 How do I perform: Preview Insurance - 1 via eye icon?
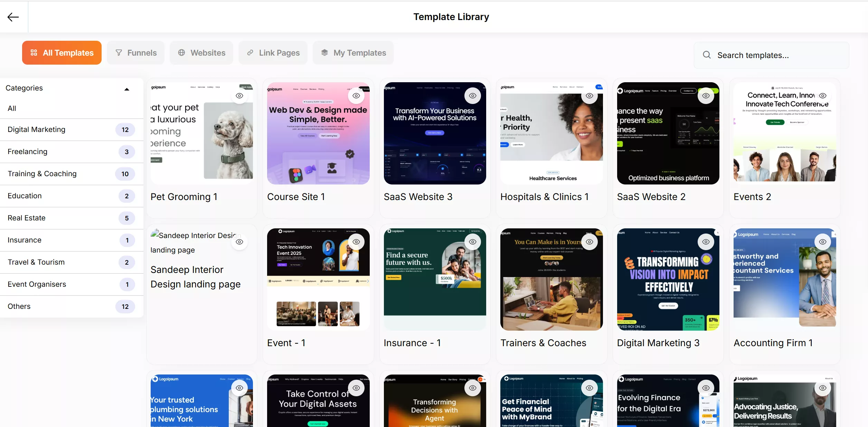point(473,242)
